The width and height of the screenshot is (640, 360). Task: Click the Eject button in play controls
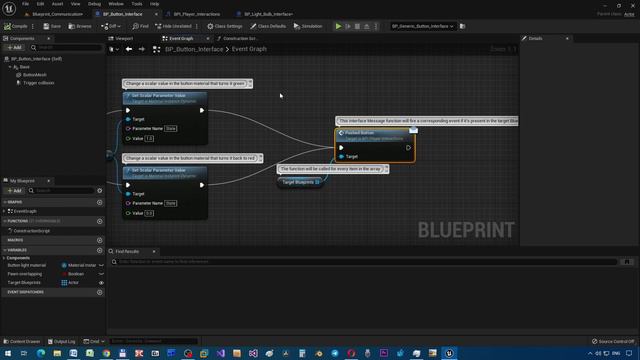point(367,26)
